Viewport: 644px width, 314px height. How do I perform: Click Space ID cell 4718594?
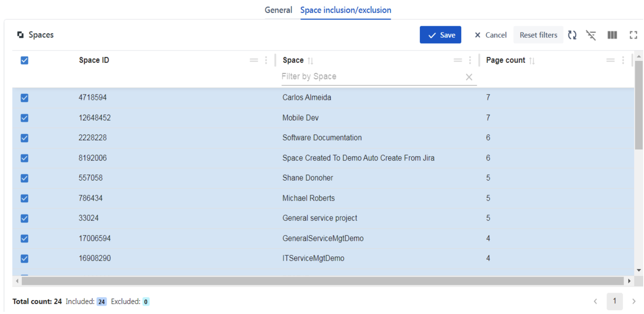coord(93,97)
